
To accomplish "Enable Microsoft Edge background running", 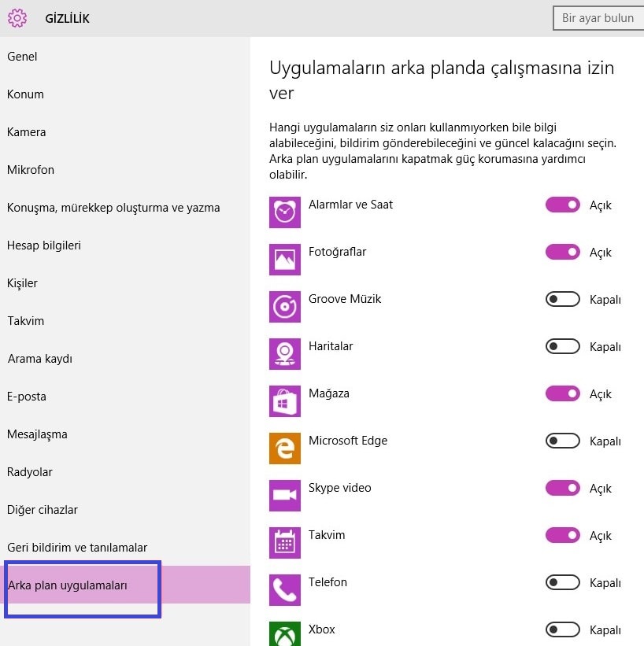I will tap(562, 441).
